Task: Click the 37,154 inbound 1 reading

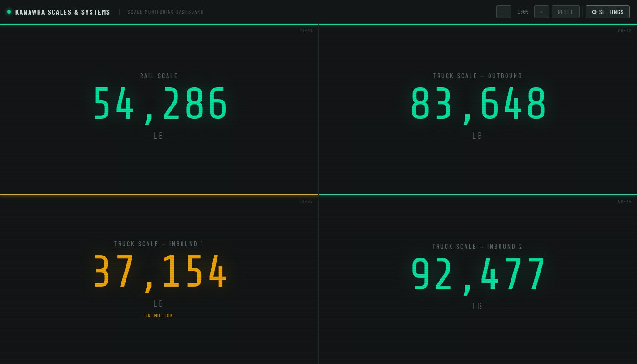Action: pos(159,272)
